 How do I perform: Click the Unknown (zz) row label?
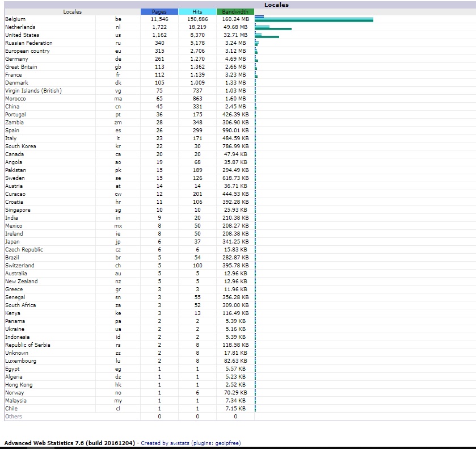coord(16,353)
